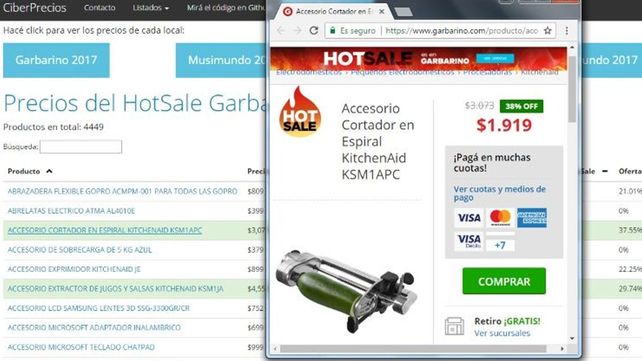This screenshot has height=361, width=642.
Task: Click scroll left arrow at page bottom
Action: point(275,349)
